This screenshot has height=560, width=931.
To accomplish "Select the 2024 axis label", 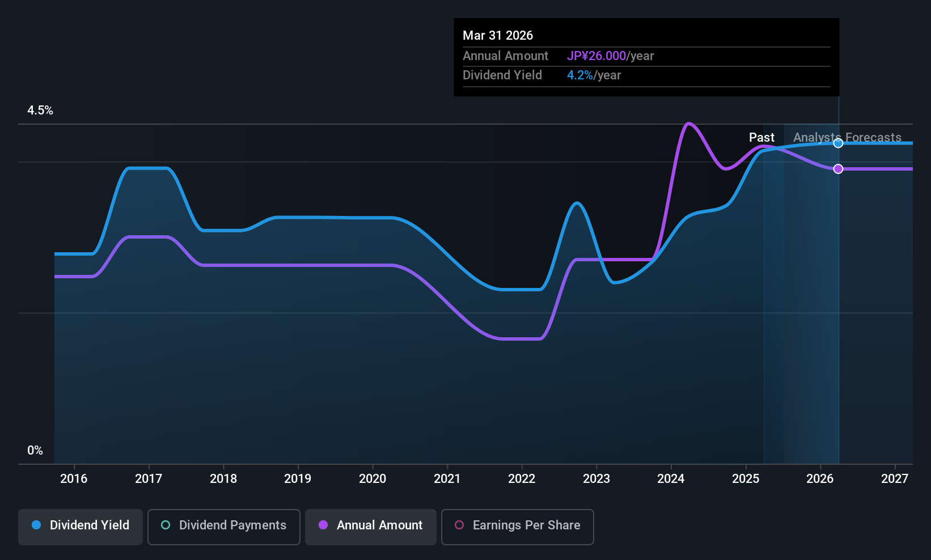I will 671,478.
